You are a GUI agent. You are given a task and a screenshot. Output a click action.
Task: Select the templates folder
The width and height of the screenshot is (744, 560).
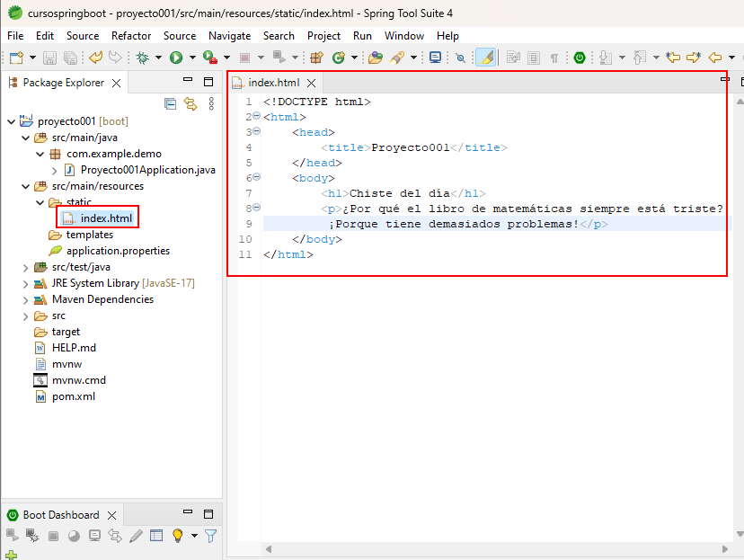(90, 235)
